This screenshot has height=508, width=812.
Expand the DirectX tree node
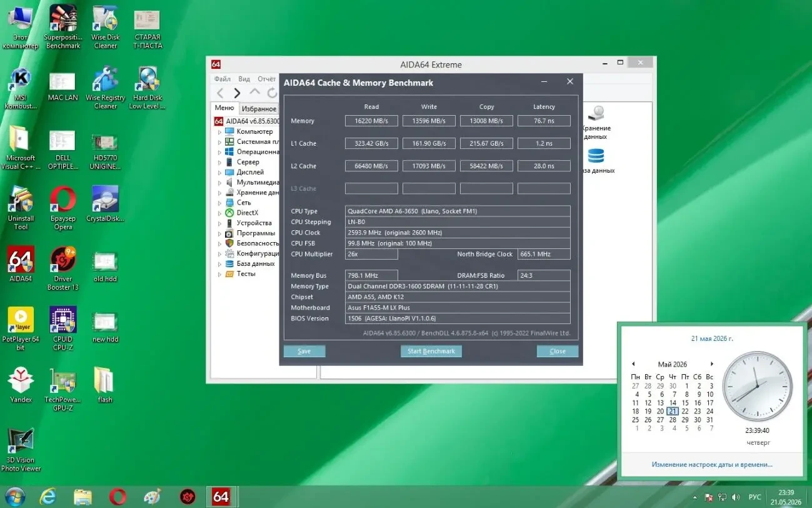[x=219, y=213]
